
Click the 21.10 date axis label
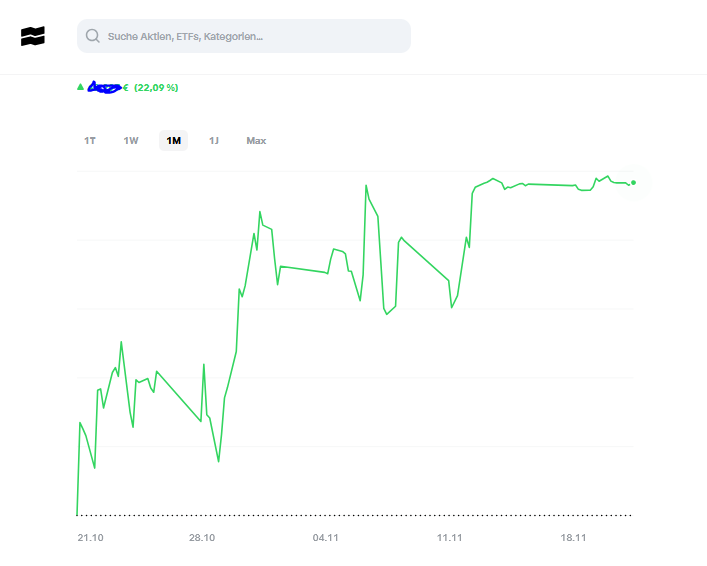90,538
